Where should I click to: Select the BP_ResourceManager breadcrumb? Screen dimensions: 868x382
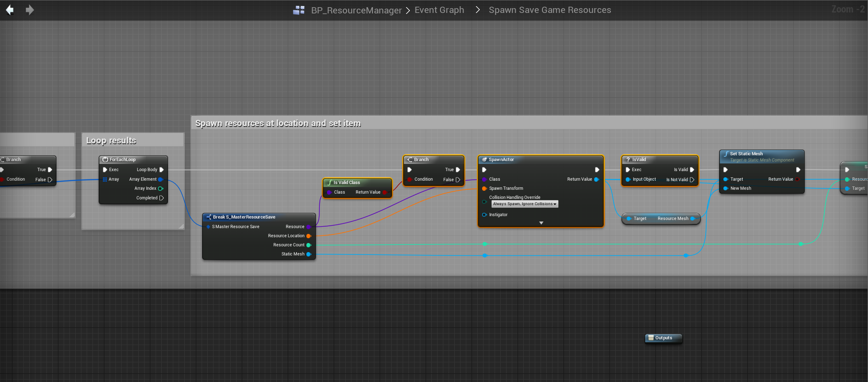(x=356, y=11)
